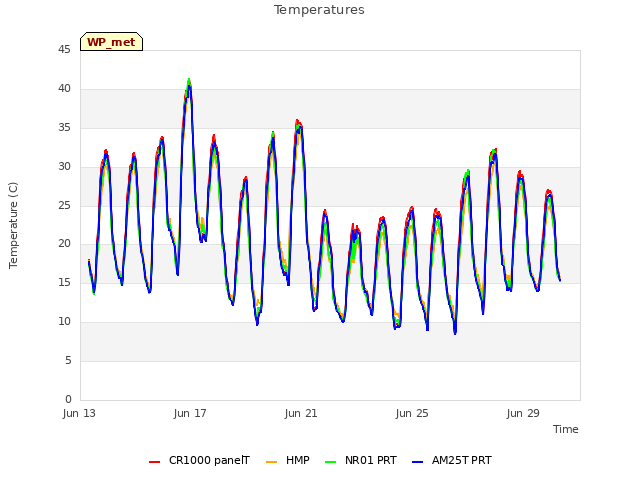Click the 5 y-axis tick label

coord(68,360)
